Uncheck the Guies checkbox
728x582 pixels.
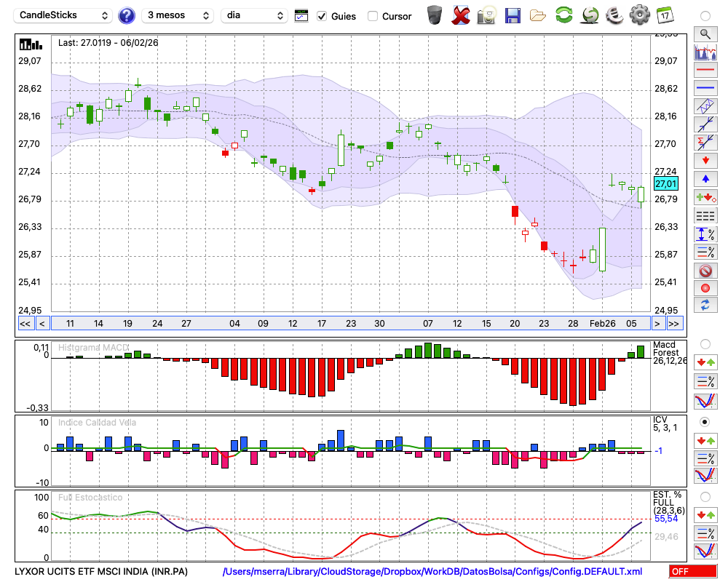coord(322,16)
